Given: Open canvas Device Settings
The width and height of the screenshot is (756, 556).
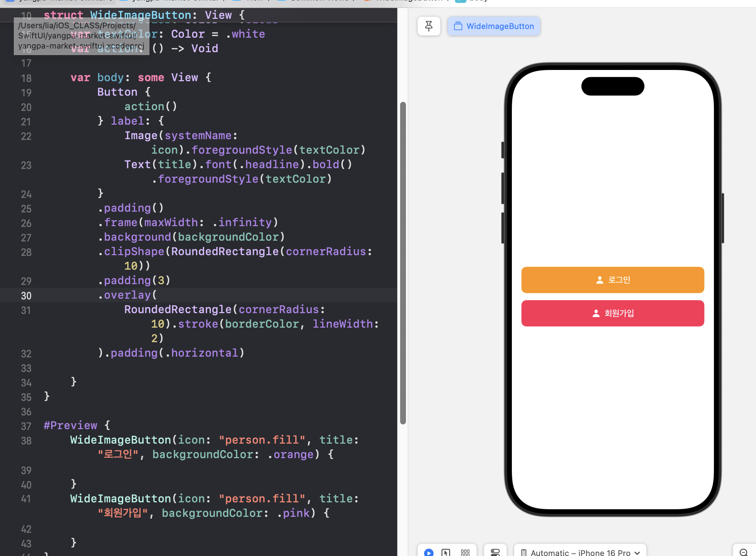Looking at the screenshot, I should click(x=495, y=552).
